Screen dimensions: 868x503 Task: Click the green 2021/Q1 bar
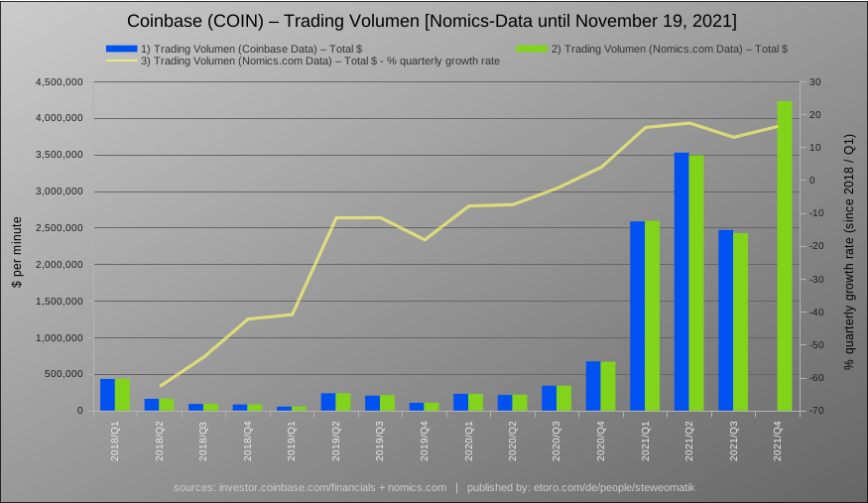652,315
